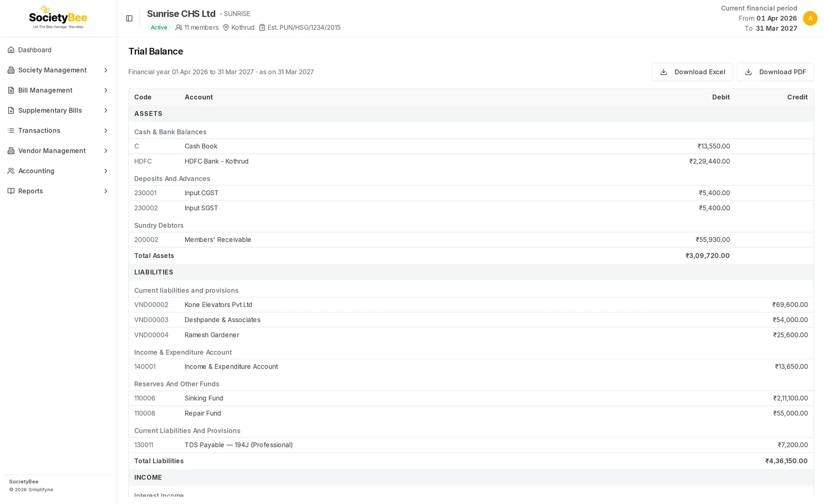825x504 pixels.
Task: Open the Society Management menu
Action: (58, 70)
